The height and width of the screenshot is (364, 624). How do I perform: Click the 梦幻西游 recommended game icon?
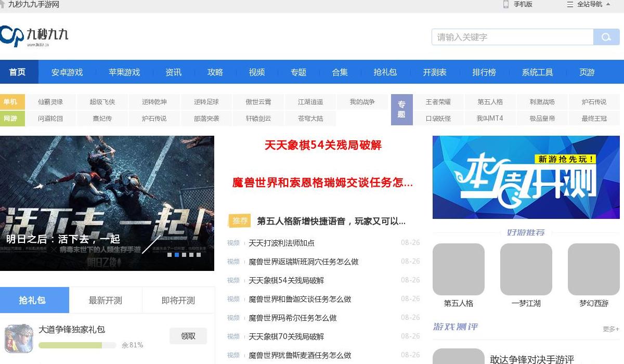coord(594,269)
